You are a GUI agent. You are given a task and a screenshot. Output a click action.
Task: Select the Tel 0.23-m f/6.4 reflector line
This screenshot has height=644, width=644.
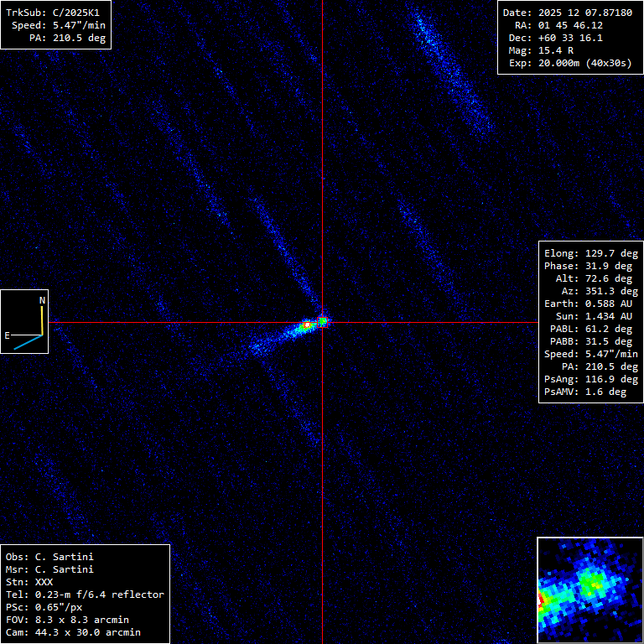pyautogui.click(x=85, y=595)
